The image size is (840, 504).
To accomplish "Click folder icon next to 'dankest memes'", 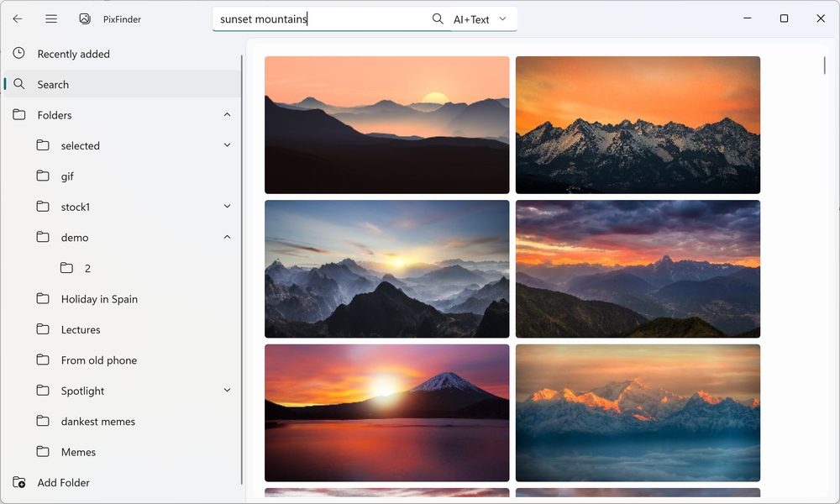I will tap(43, 421).
